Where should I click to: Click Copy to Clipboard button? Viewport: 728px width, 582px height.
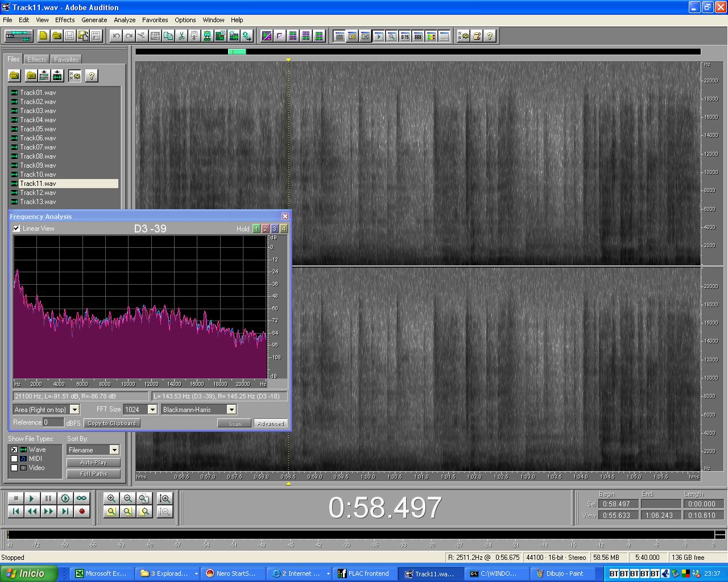pyautogui.click(x=111, y=423)
